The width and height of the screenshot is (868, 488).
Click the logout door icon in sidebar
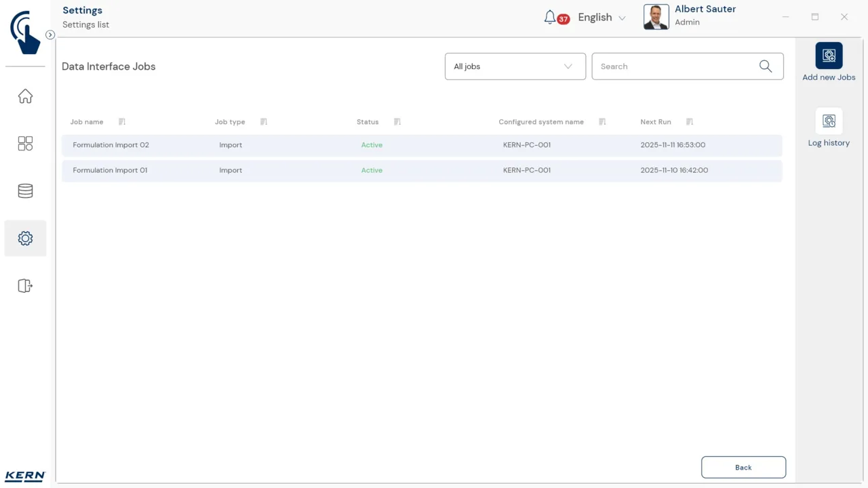point(25,286)
